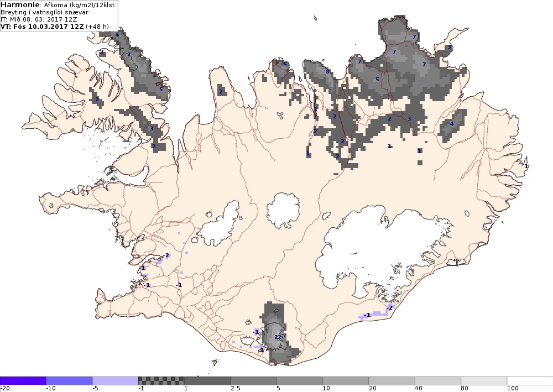The height and width of the screenshot is (392, 553).
Task: Click the dark blue -20 to -10 legend swatch
Action: 23,381
